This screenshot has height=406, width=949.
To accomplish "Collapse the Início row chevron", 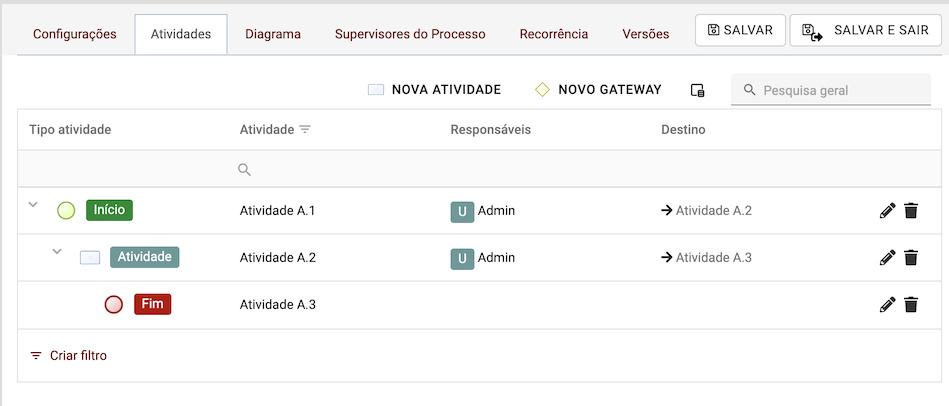I will [33, 205].
